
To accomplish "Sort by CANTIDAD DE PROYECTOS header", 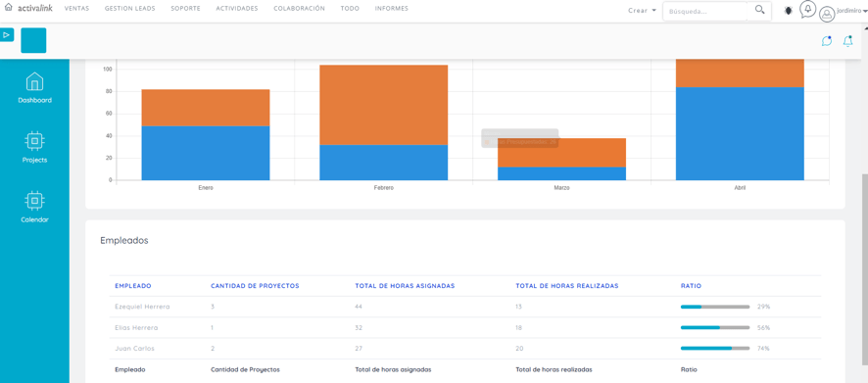I will pos(255,286).
